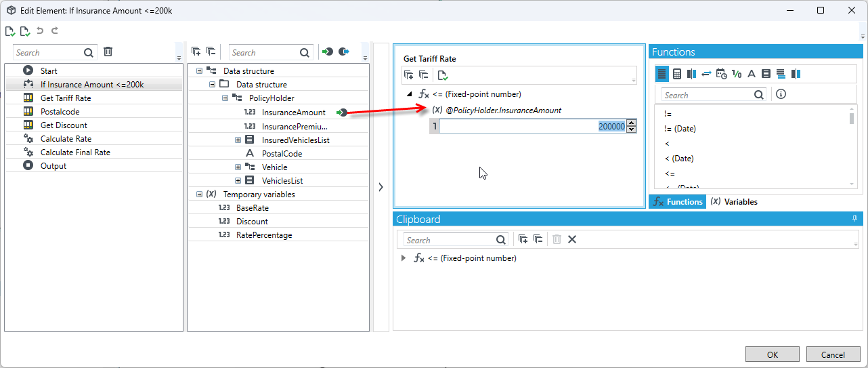Select the != function in the list
Image resolution: width=868 pixels, height=368 pixels.
click(668, 113)
